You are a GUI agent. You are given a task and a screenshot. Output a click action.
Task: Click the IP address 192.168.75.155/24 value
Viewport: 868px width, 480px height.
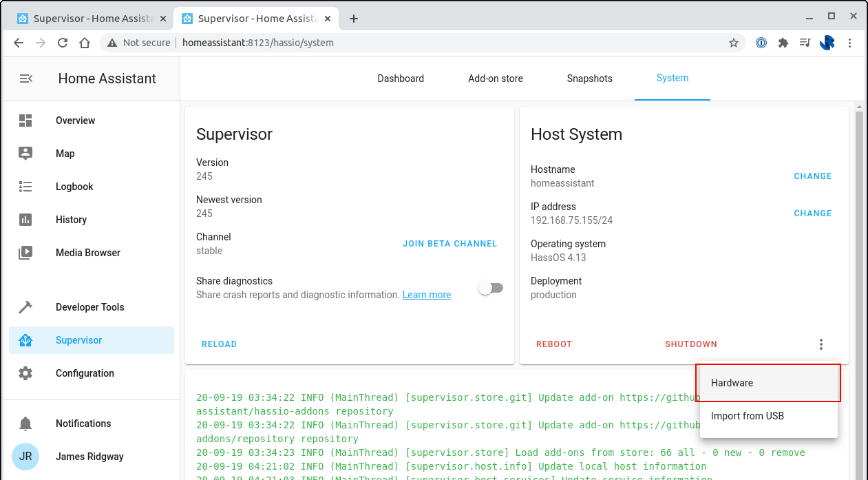pyautogui.click(x=571, y=220)
